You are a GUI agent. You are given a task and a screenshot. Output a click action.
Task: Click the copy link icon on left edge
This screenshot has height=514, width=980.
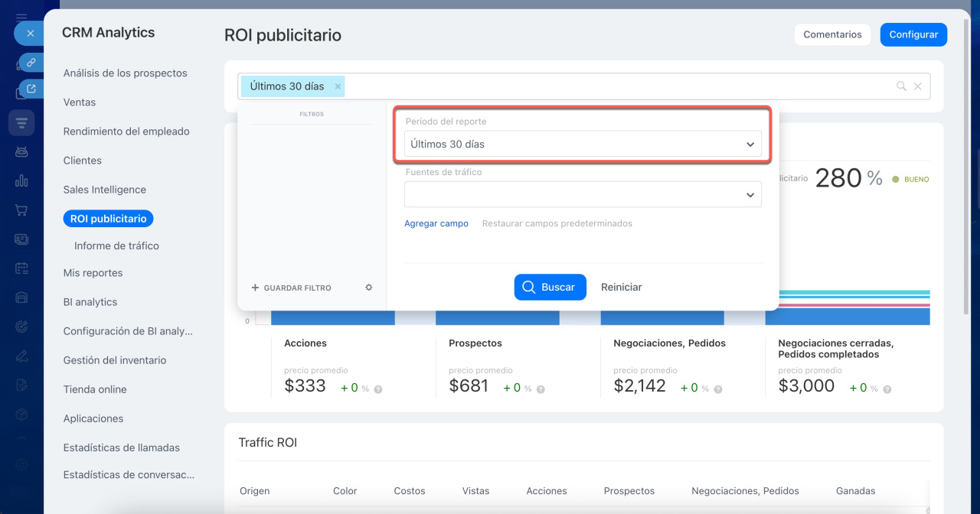[31, 63]
